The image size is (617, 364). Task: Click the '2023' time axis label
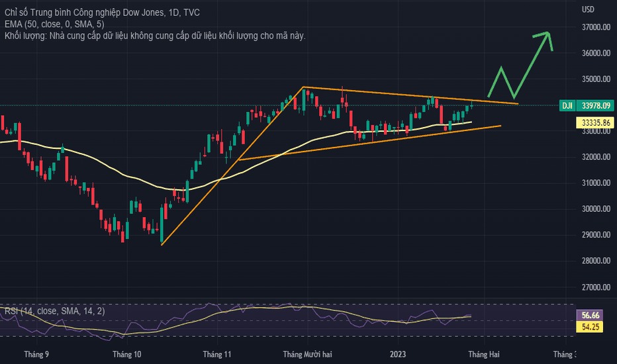[x=398, y=355]
